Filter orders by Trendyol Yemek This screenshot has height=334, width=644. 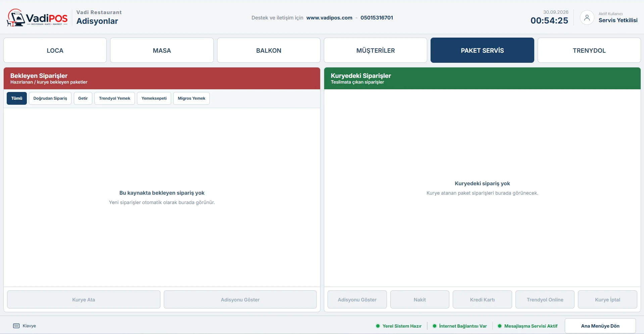[114, 98]
